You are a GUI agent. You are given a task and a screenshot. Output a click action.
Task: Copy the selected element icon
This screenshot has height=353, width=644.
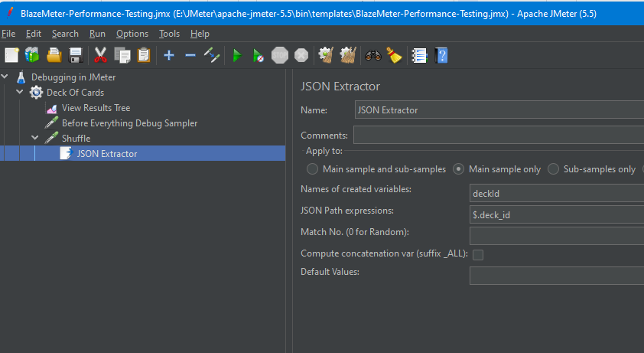[x=122, y=55]
